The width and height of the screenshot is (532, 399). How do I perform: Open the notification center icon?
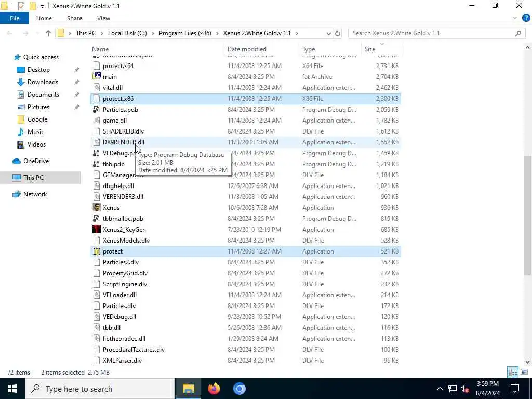pos(515,389)
